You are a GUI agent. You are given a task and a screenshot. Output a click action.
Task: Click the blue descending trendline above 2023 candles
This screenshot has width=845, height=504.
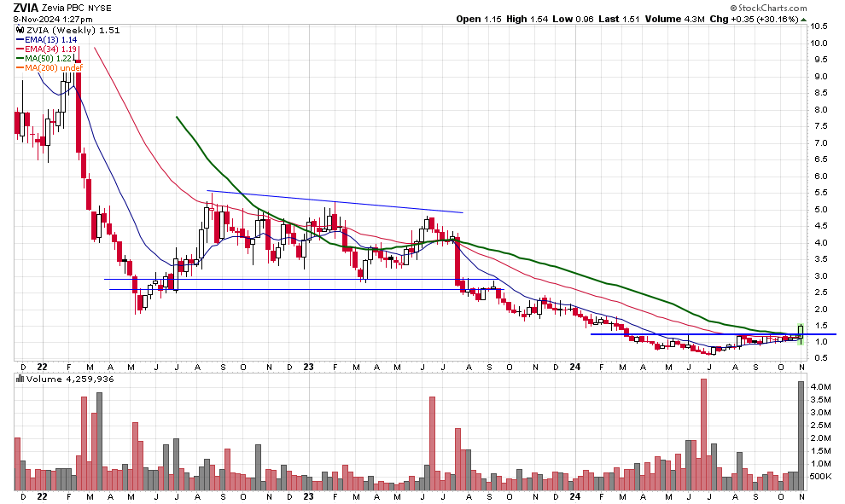tap(333, 201)
